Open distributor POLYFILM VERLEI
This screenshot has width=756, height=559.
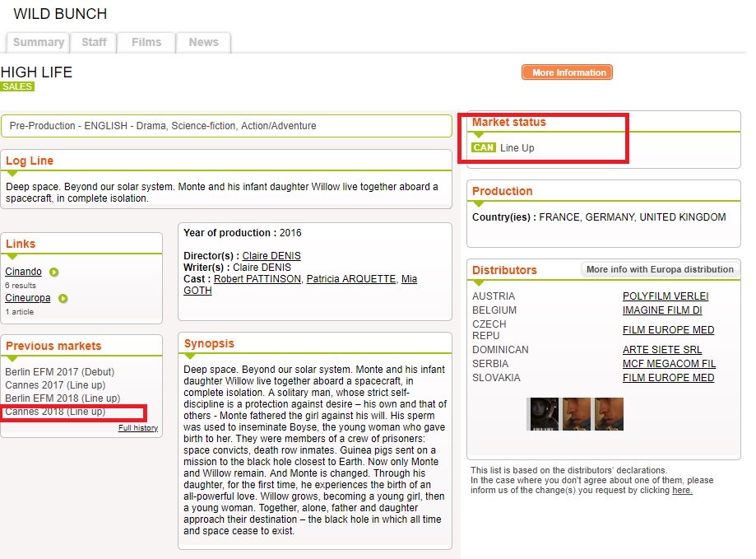point(666,296)
